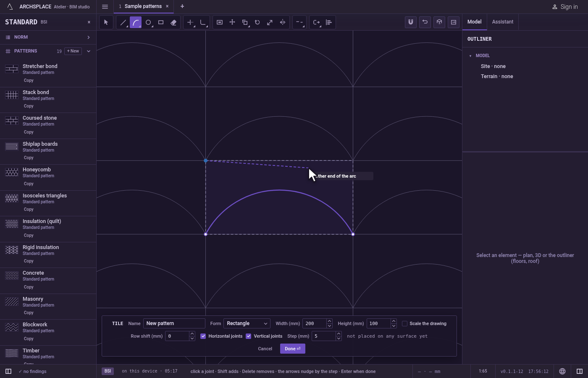Open the Form dropdown showing Rectangle
Viewport: 588px width, 378px height.
click(x=247, y=323)
